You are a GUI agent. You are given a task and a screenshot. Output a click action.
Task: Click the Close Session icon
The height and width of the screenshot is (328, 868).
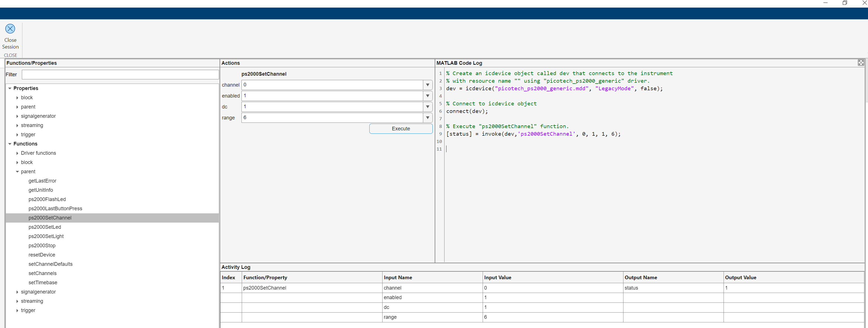[10, 29]
